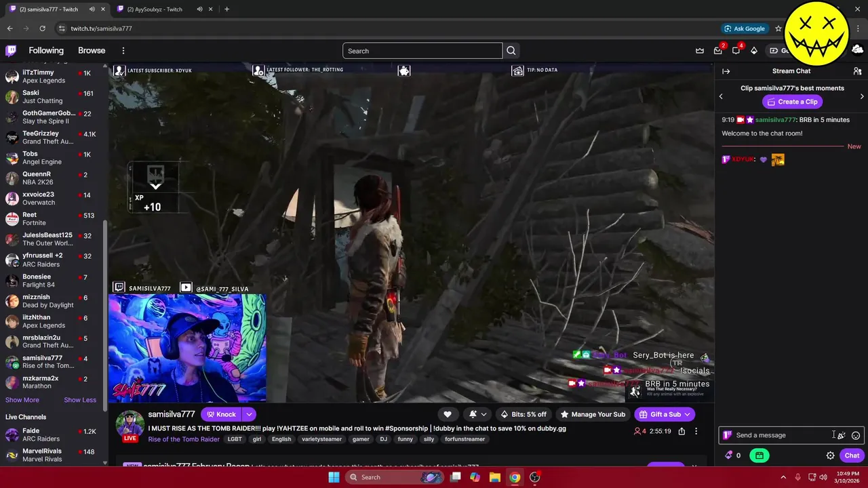Open the Windows Start menu
868x488 pixels.
(x=334, y=477)
